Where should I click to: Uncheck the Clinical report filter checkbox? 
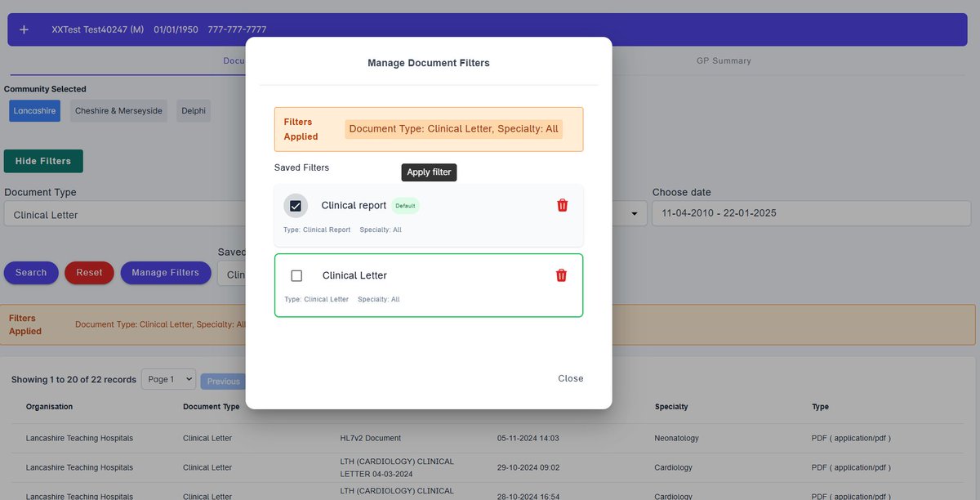(x=296, y=206)
